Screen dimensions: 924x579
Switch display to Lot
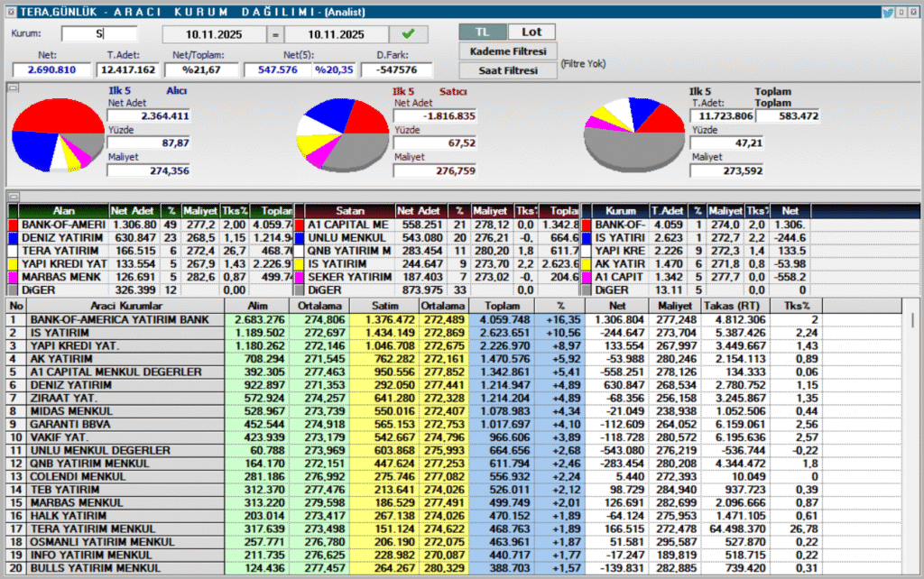tap(531, 32)
